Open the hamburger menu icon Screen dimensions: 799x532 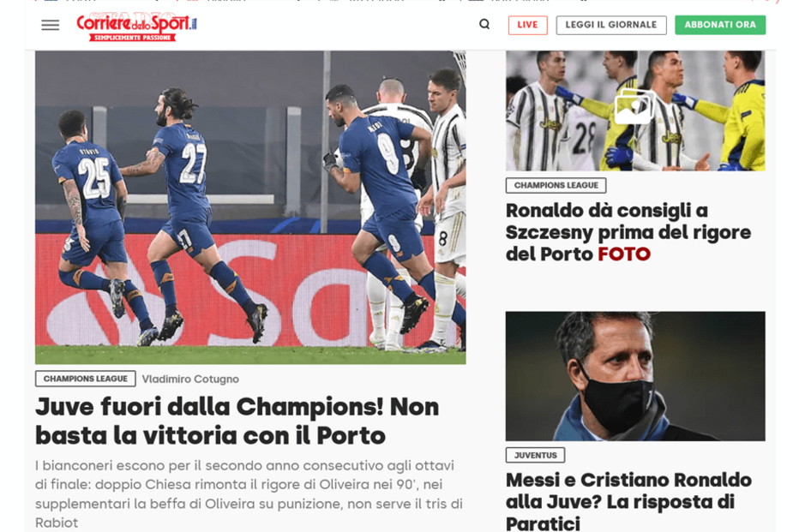click(50, 25)
